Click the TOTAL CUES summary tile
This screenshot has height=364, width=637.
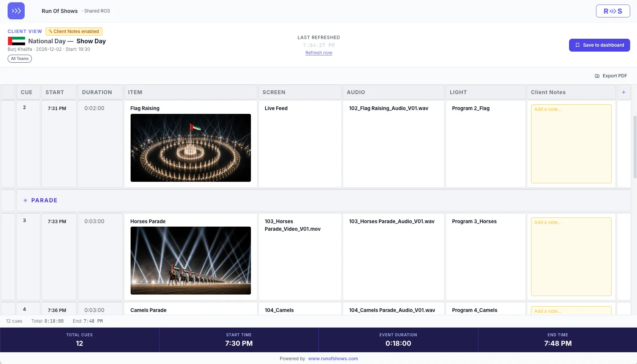[x=79, y=340]
